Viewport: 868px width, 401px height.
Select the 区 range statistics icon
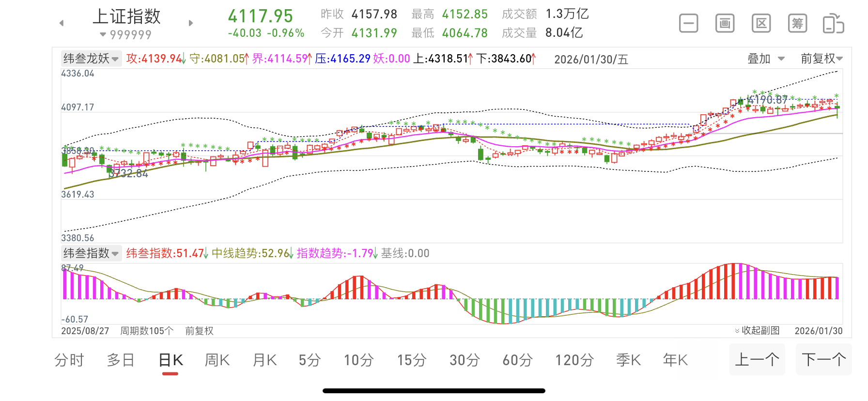pyautogui.click(x=761, y=23)
